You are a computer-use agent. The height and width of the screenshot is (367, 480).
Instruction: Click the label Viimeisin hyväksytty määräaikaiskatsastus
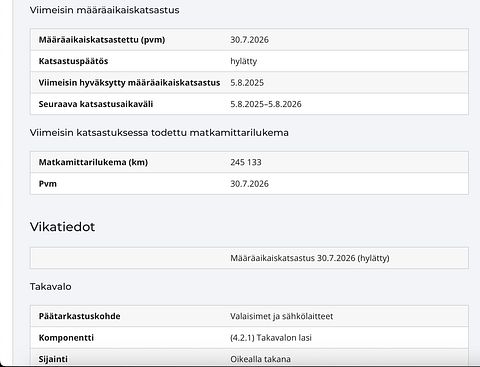129,83
